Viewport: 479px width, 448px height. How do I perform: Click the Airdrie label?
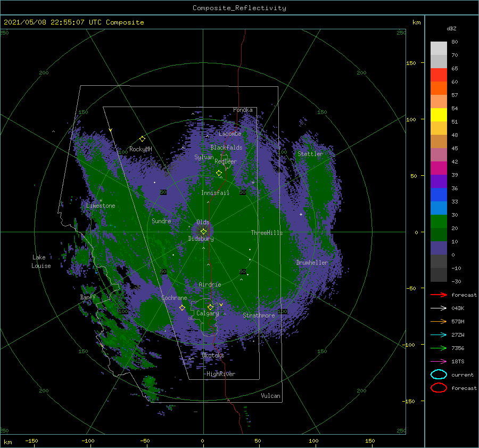pos(210,284)
